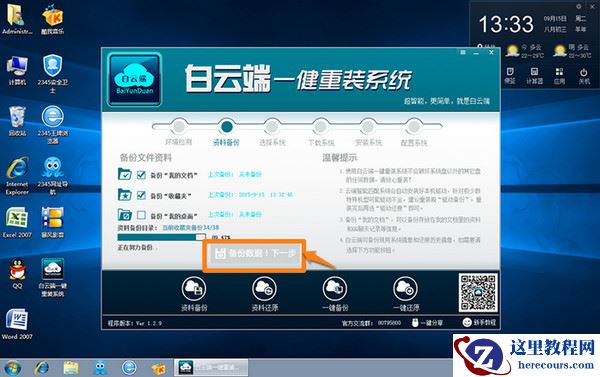Select the 一键备份 cloud icon

[335, 289]
